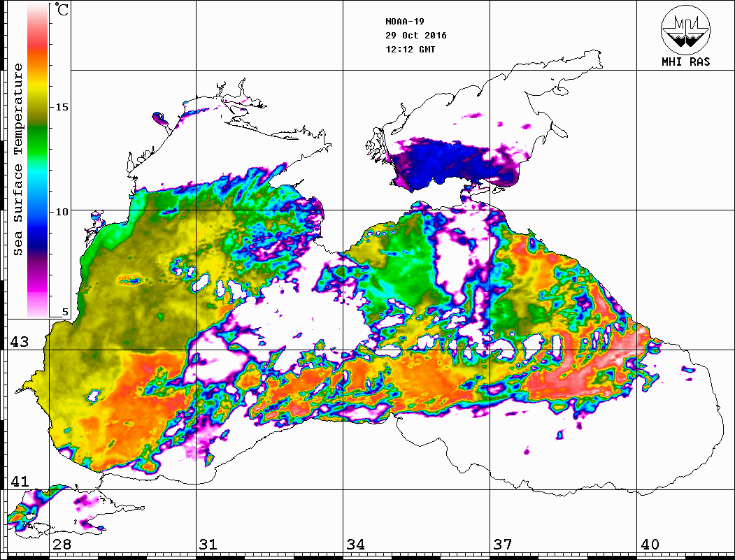Click the °C unit label
This screenshot has width=735, height=560.
click(60, 9)
